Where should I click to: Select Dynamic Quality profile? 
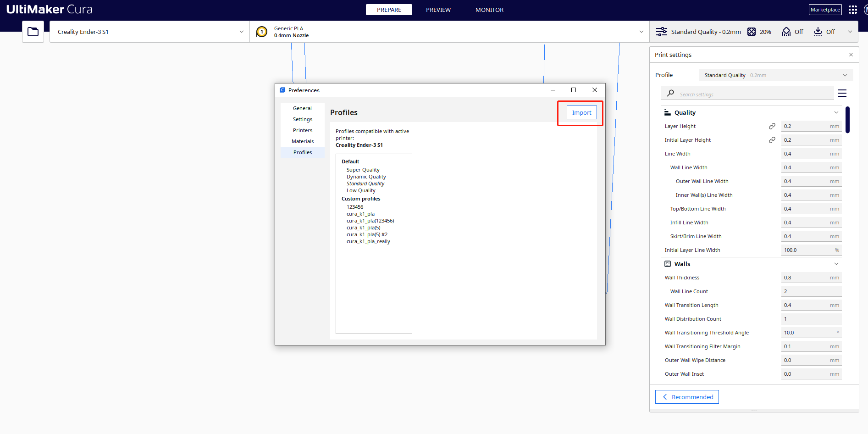click(366, 177)
